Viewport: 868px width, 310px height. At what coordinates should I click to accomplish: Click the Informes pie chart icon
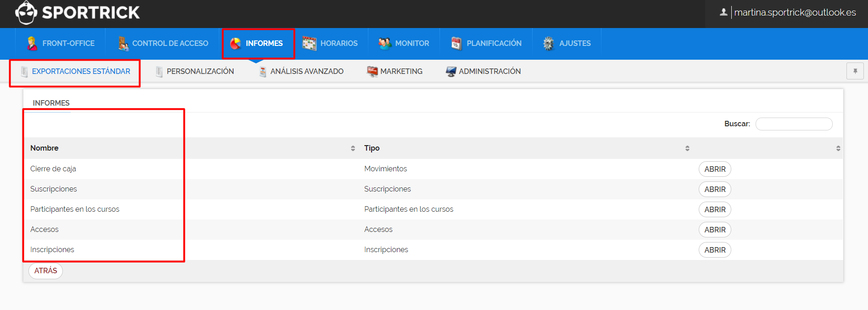pyautogui.click(x=235, y=43)
